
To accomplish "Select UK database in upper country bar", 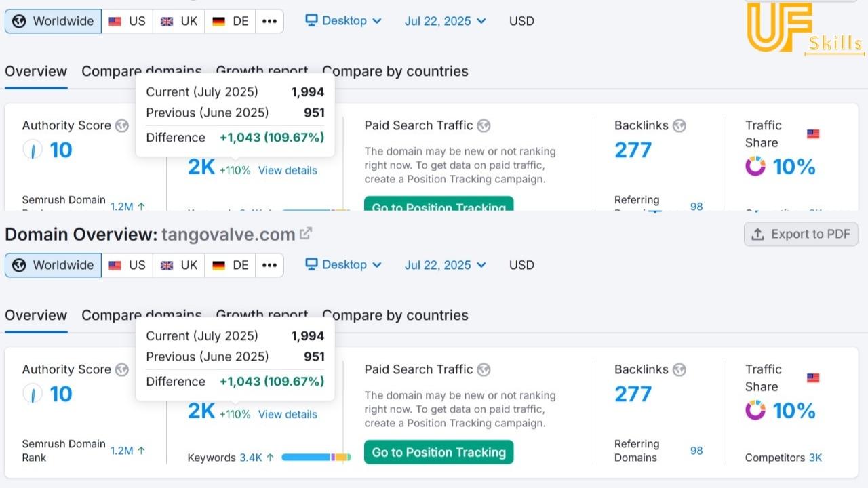I will [x=178, y=21].
